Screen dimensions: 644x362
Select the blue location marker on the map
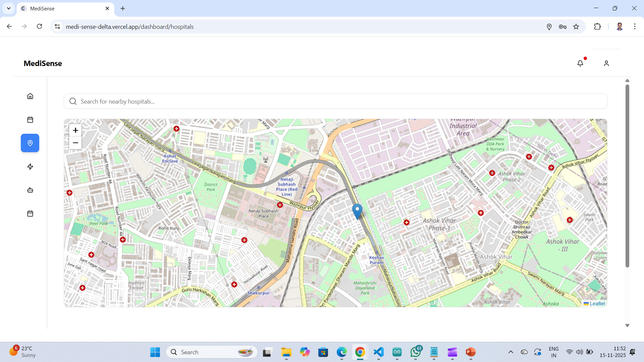coord(358,211)
